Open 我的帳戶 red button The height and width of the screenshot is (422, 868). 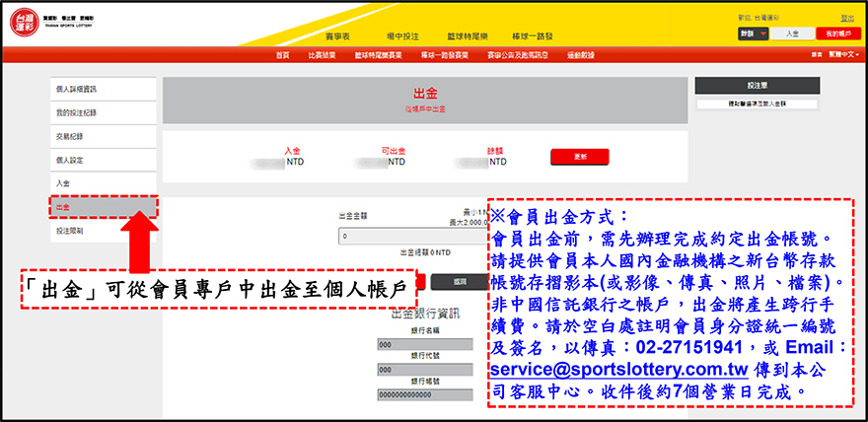coord(834,34)
